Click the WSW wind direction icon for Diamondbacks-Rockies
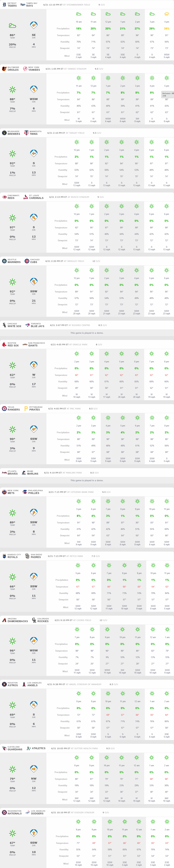This screenshot has height=868, width=174. click(34, 641)
